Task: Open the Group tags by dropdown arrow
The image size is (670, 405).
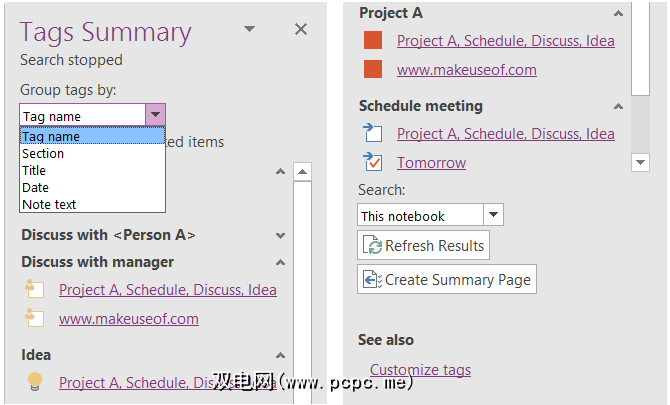Action: (x=155, y=116)
